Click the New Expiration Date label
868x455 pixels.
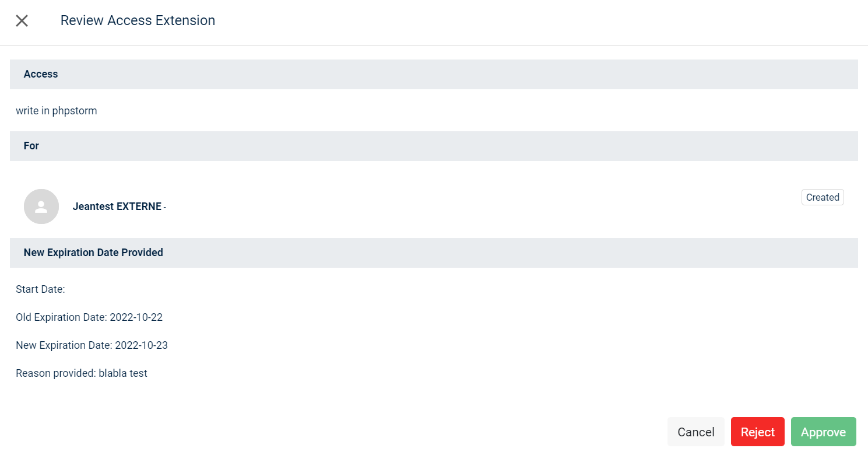(64, 345)
